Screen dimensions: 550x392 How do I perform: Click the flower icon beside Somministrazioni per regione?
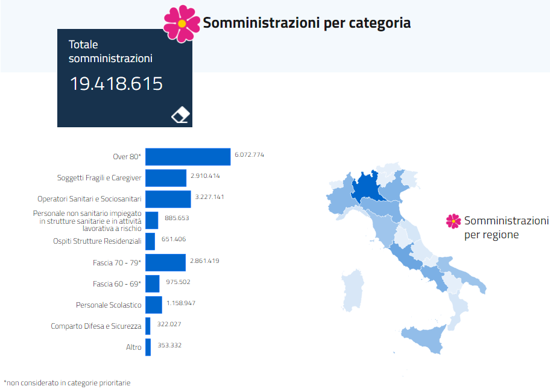tap(453, 221)
